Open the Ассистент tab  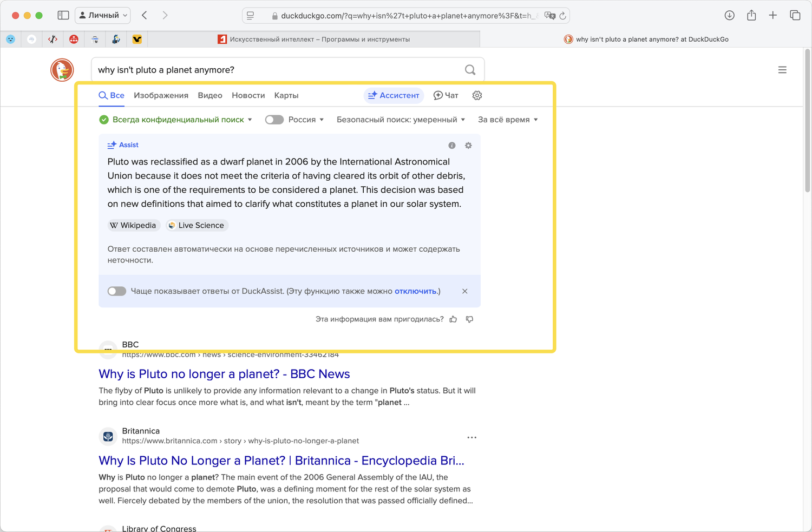[394, 95]
